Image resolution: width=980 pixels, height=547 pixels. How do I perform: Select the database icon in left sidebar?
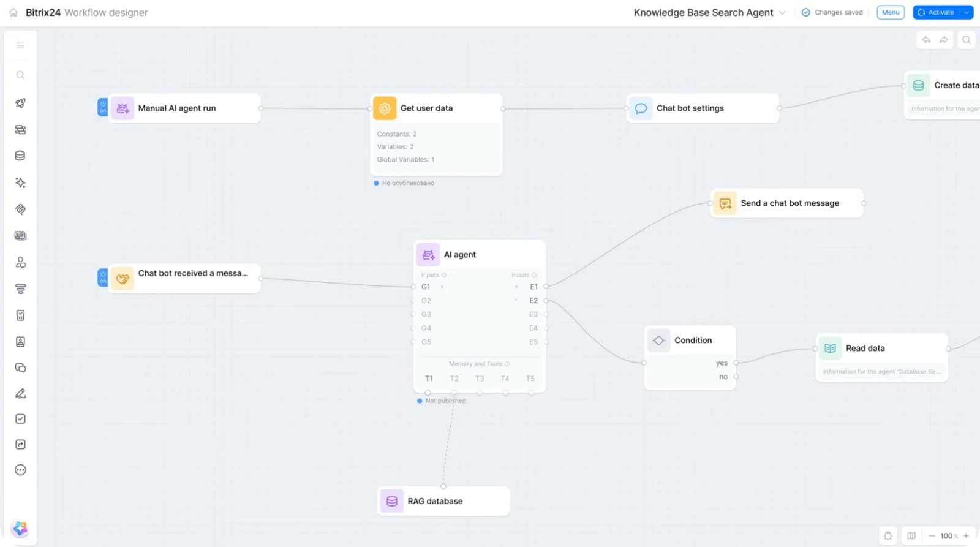[20, 156]
